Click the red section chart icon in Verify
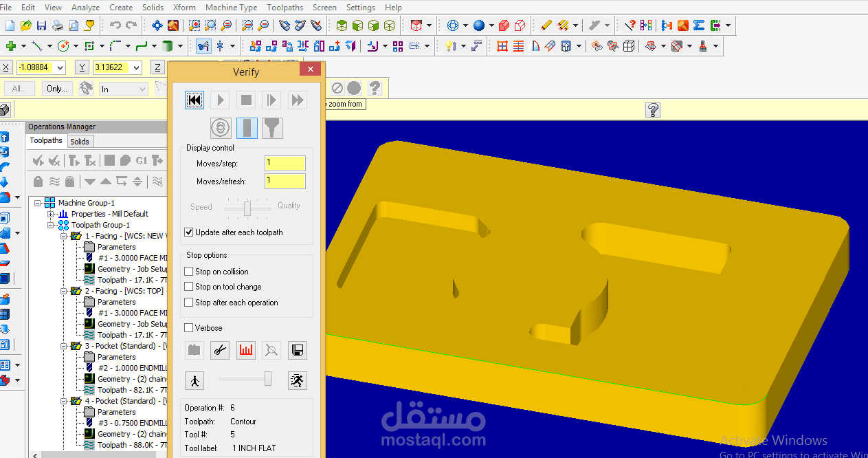868x458 pixels. point(246,350)
